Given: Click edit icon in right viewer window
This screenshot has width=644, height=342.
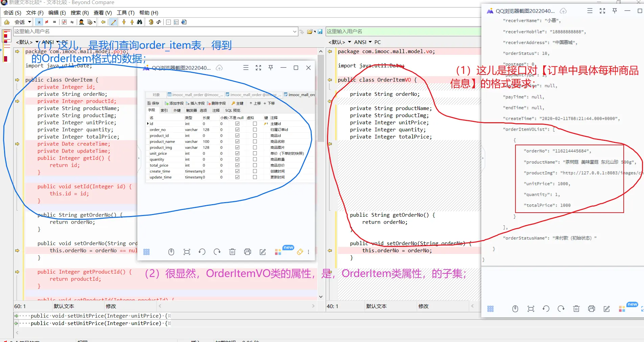Looking at the screenshot, I should coord(607,309).
